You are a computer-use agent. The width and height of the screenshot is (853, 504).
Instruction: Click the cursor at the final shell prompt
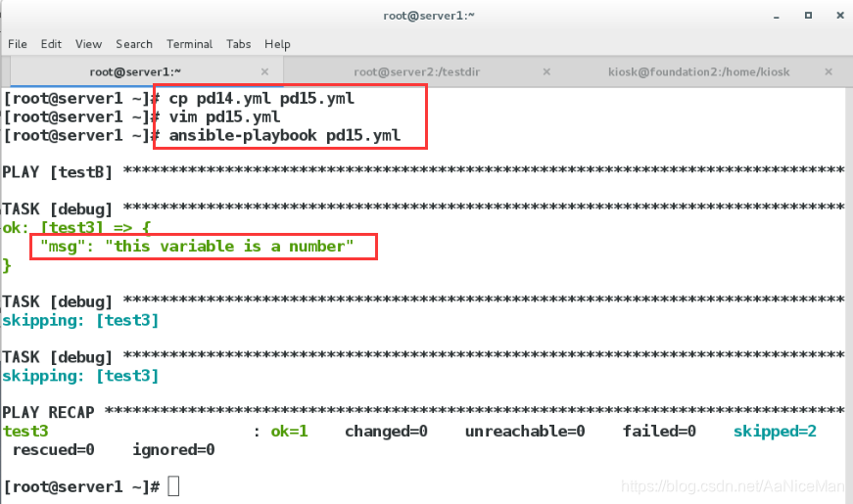tap(173, 486)
